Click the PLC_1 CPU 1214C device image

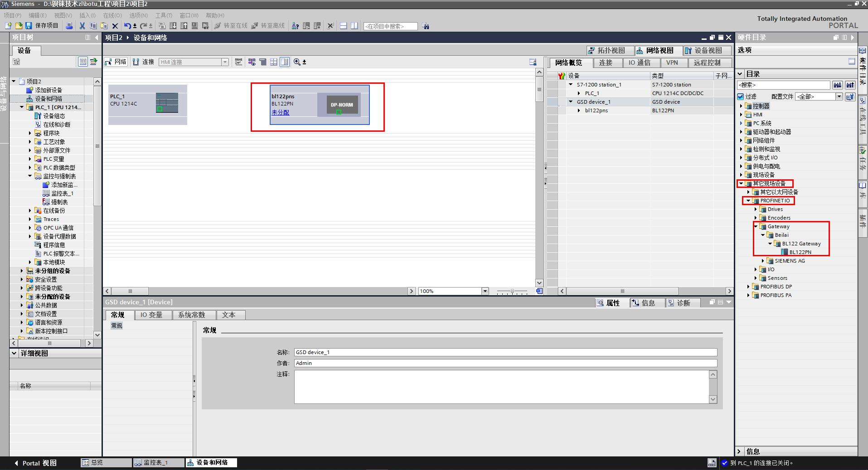coord(167,103)
